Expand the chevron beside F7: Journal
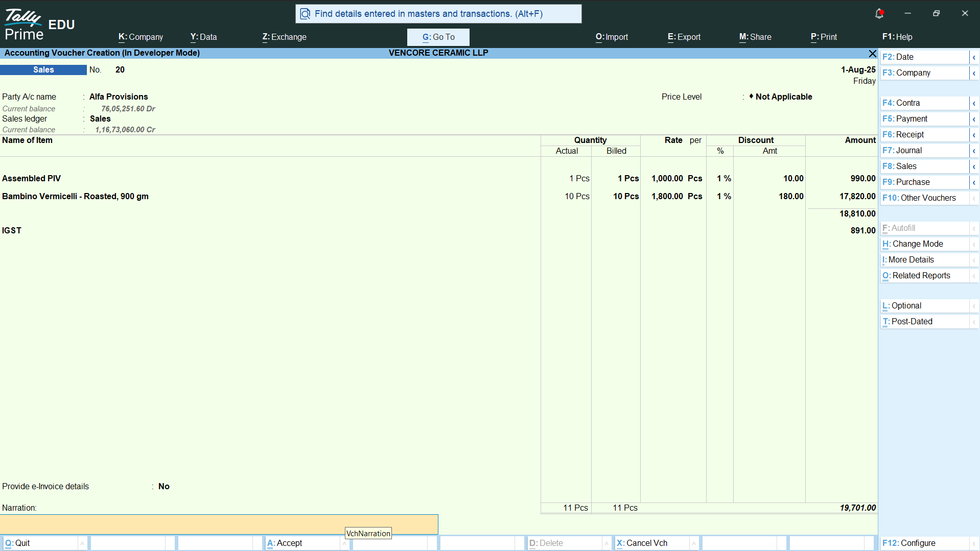Screen dimensions: 980x551 click(974, 151)
